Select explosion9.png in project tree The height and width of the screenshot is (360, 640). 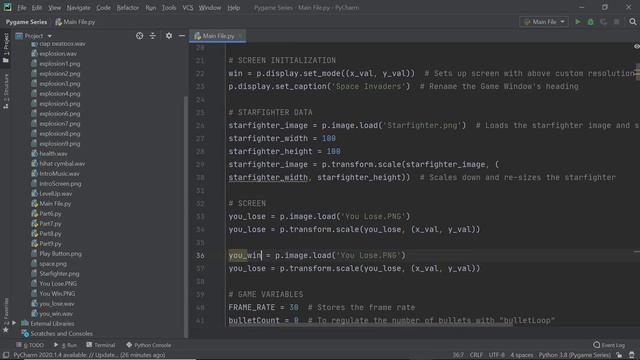[60, 144]
